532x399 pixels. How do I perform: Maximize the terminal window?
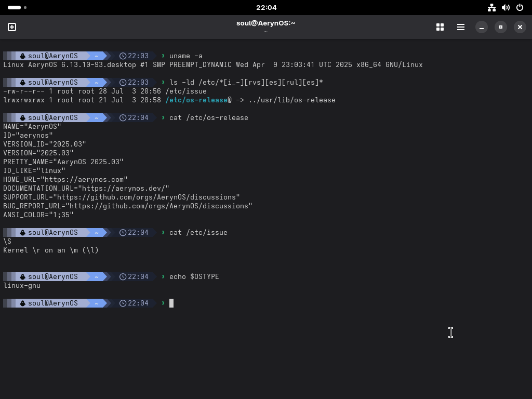coord(501,27)
